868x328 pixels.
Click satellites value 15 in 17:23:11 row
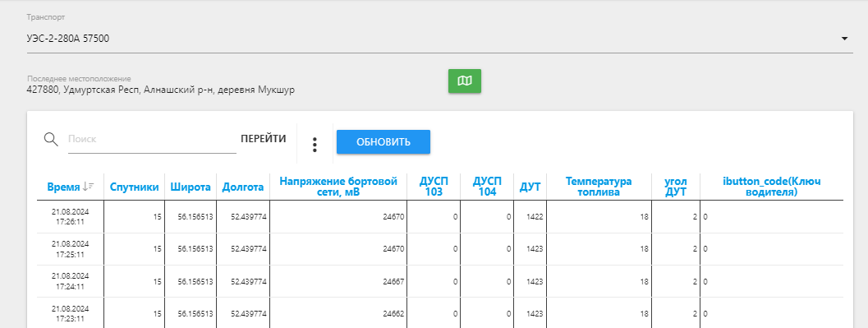click(158, 313)
